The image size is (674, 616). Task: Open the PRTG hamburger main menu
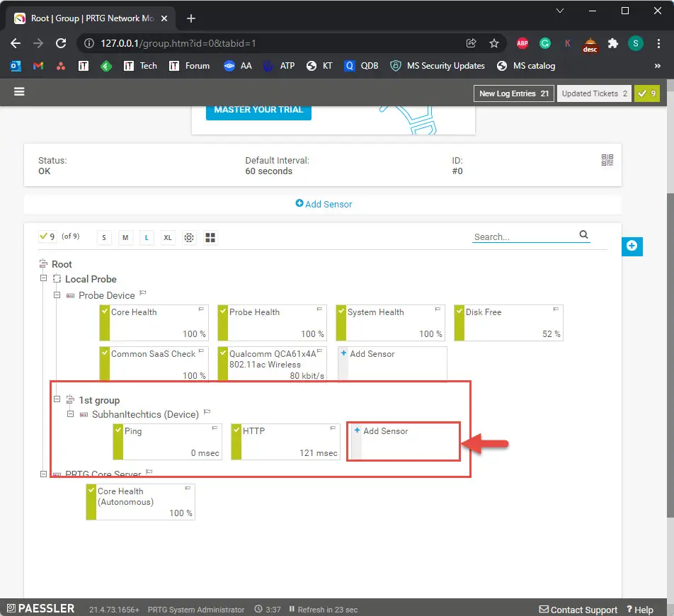pos(19,91)
